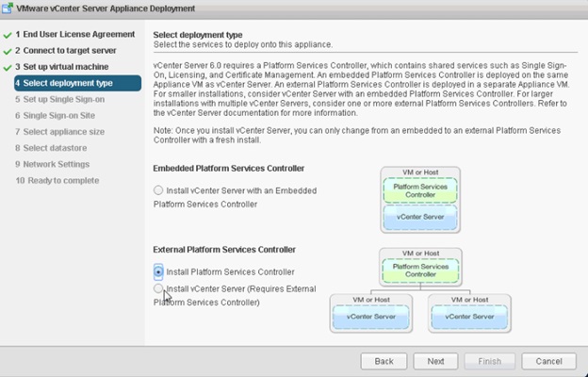The height and width of the screenshot is (377, 588).
Task: Open step 10 Ready to complete
Action: coord(57,180)
